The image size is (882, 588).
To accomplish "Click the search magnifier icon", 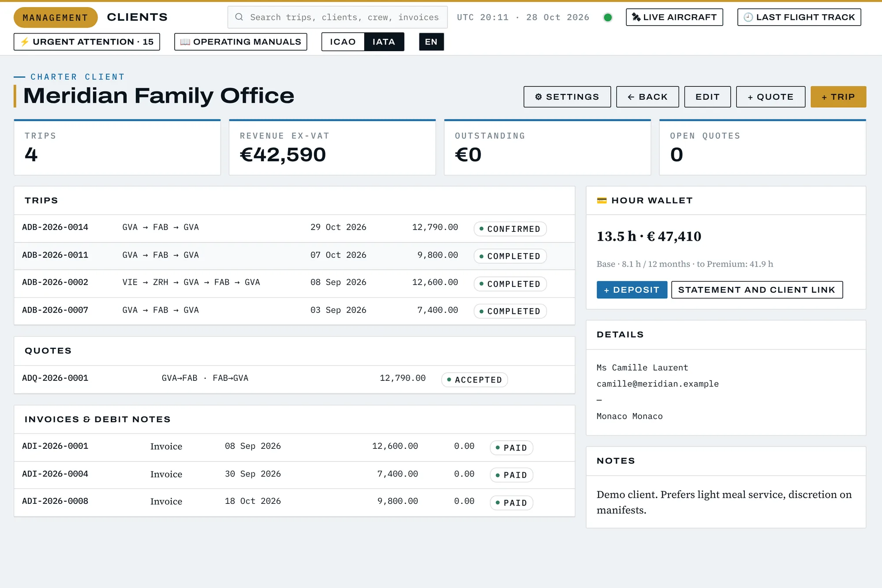I will click(239, 17).
